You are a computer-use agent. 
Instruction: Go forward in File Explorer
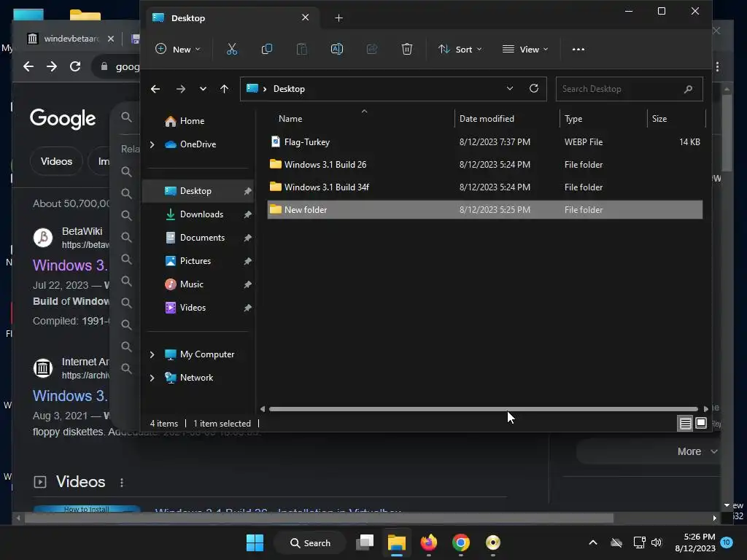point(181,89)
